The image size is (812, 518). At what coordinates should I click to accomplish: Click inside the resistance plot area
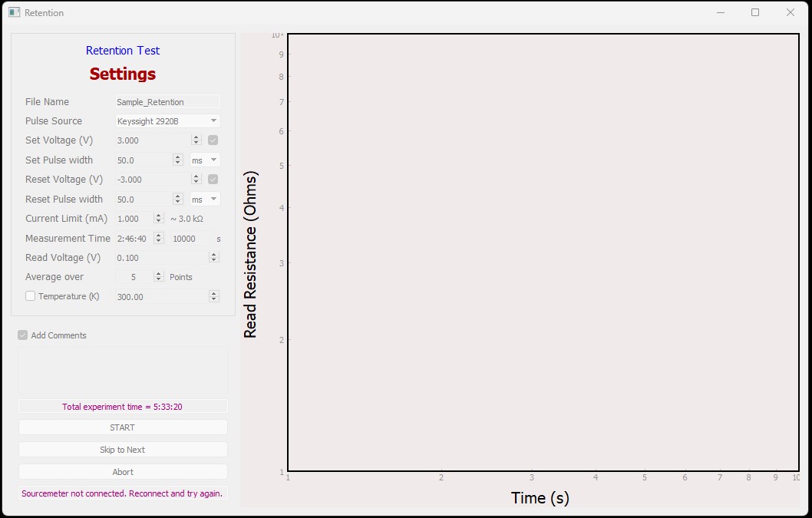tap(543, 252)
